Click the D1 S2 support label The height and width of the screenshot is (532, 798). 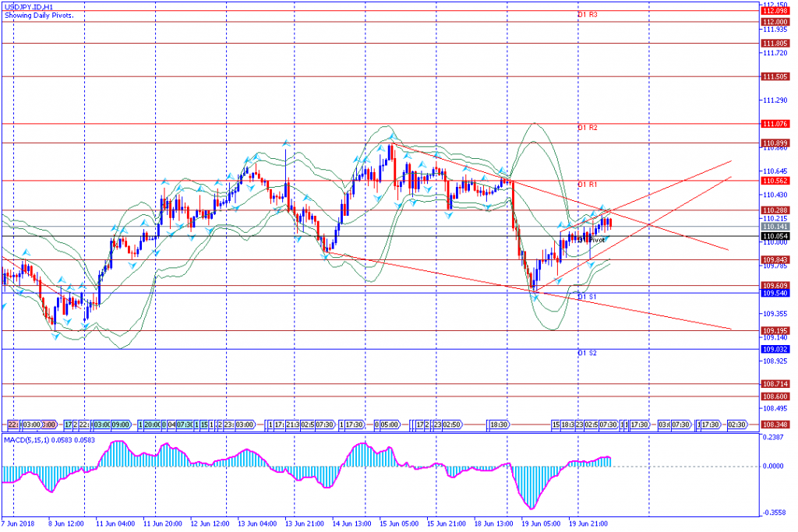point(587,353)
